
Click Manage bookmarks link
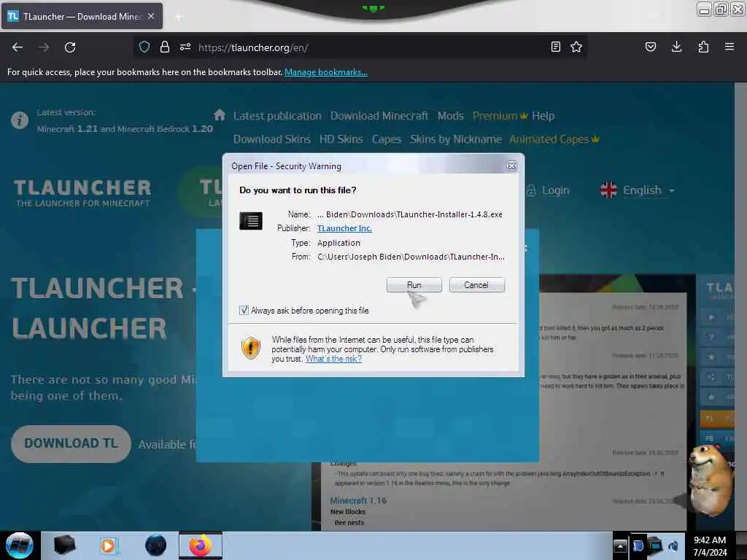pos(326,72)
